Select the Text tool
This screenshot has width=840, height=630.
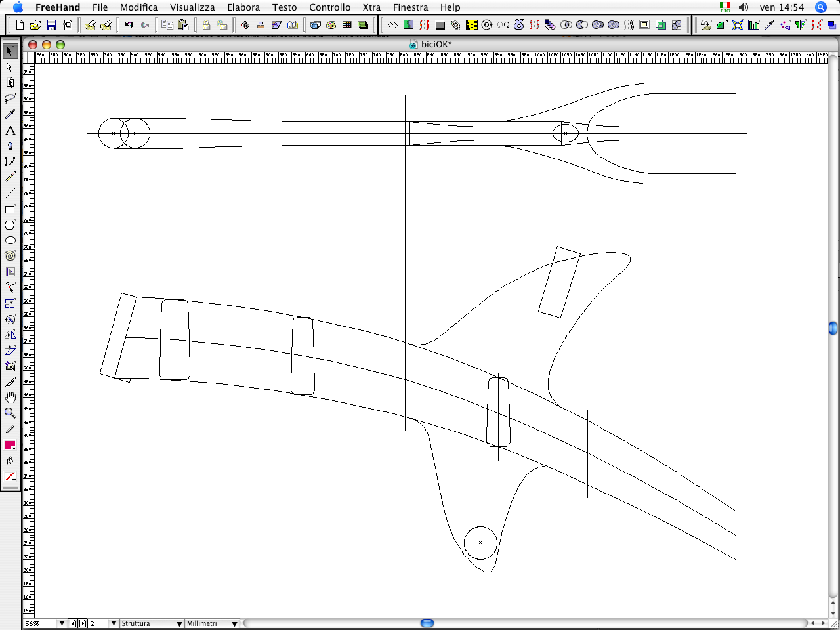click(10, 130)
